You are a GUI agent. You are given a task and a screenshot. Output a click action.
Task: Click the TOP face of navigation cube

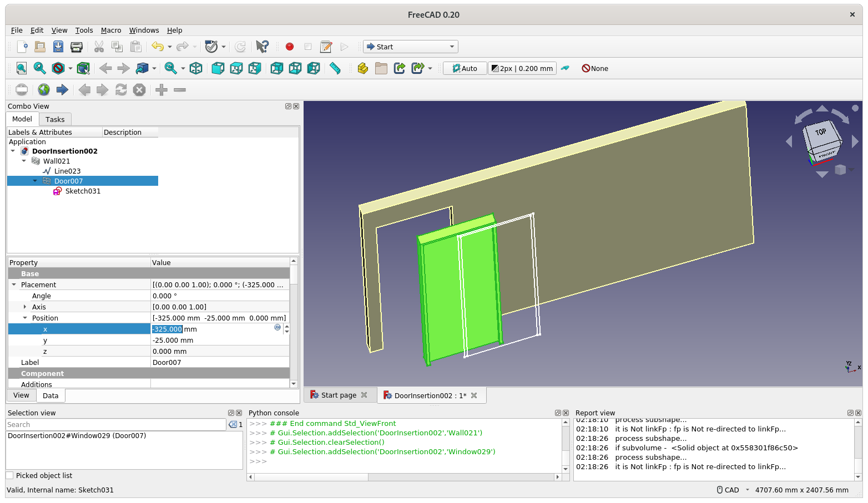(x=821, y=132)
